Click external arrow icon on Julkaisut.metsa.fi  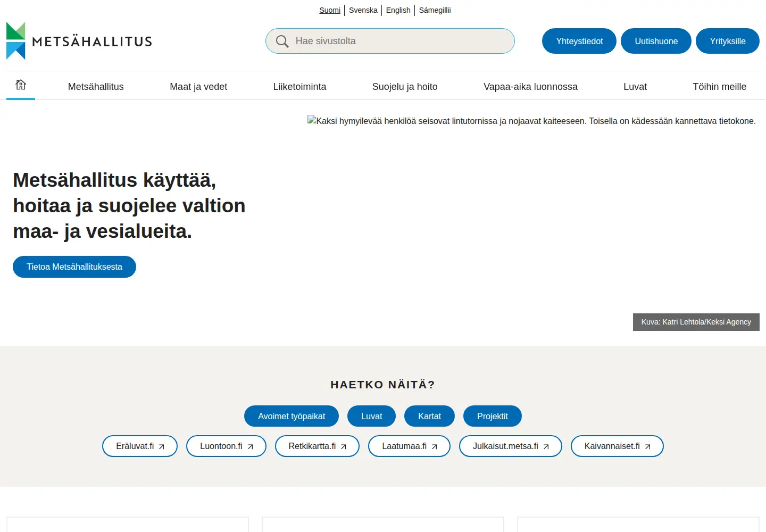[x=546, y=447]
